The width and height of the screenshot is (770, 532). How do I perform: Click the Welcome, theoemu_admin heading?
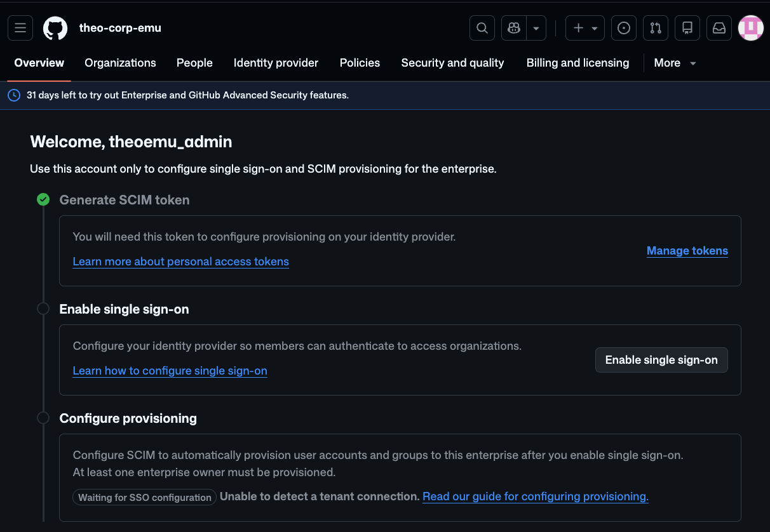131,142
